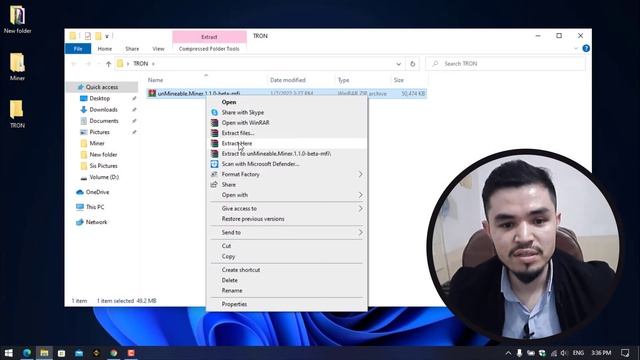Screen dimensions: 640x360
Task: Expand the Open with submenu arrow
Action: [360, 195]
